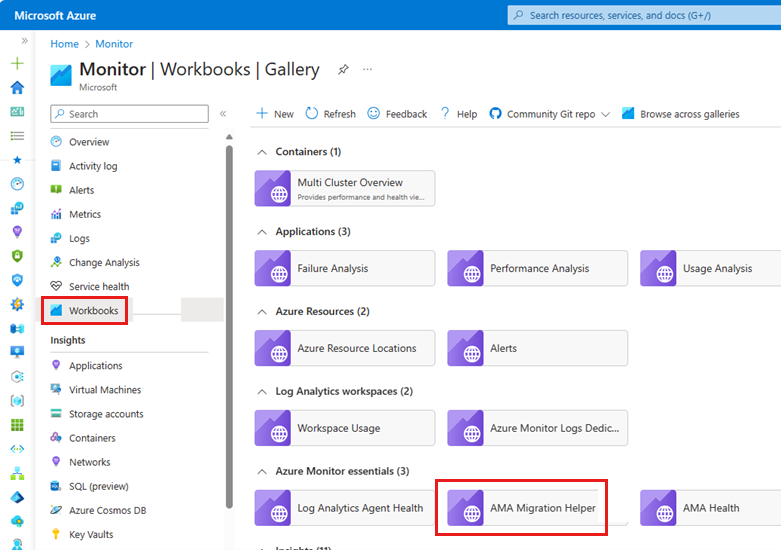Click the Help question mark icon
This screenshot has width=781, height=550.
point(445,114)
